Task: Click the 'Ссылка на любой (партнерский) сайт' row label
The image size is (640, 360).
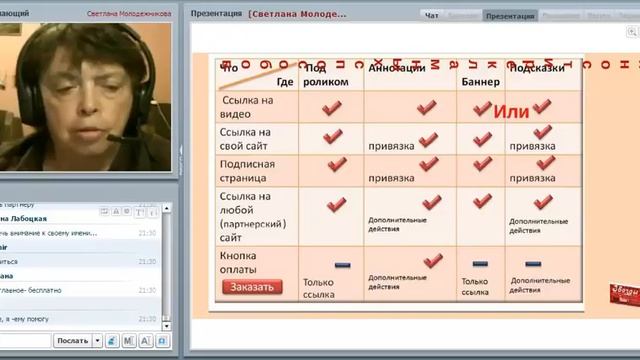Action: (253, 217)
